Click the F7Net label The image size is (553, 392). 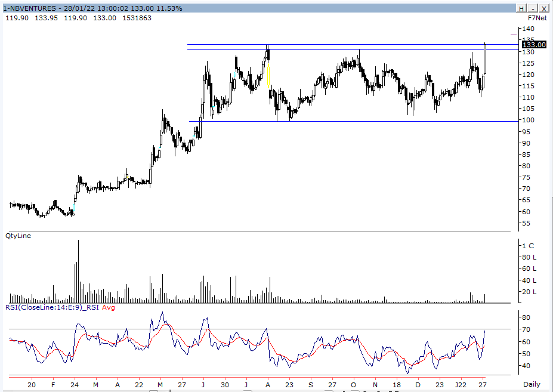click(x=537, y=18)
